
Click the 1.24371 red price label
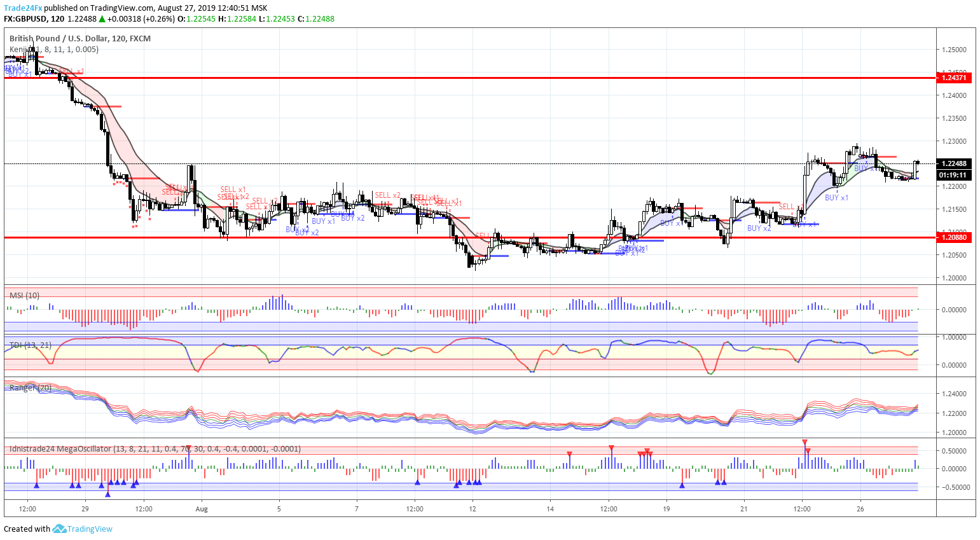pyautogui.click(x=954, y=78)
